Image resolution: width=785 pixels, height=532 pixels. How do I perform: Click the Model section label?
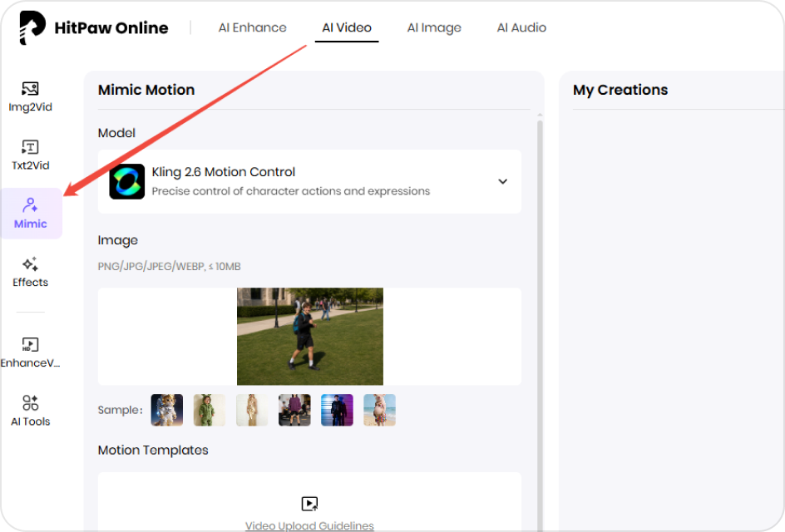[116, 133]
